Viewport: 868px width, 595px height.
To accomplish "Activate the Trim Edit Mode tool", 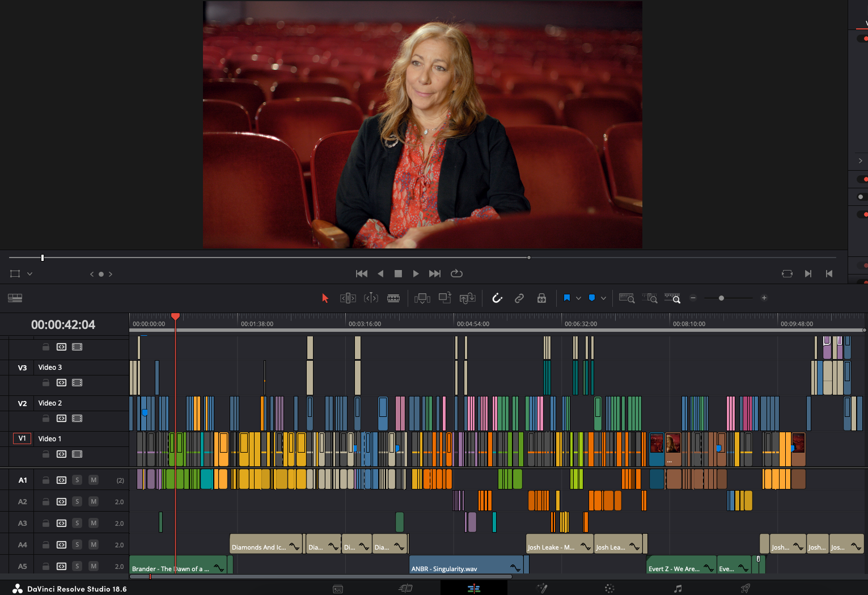I will point(348,298).
